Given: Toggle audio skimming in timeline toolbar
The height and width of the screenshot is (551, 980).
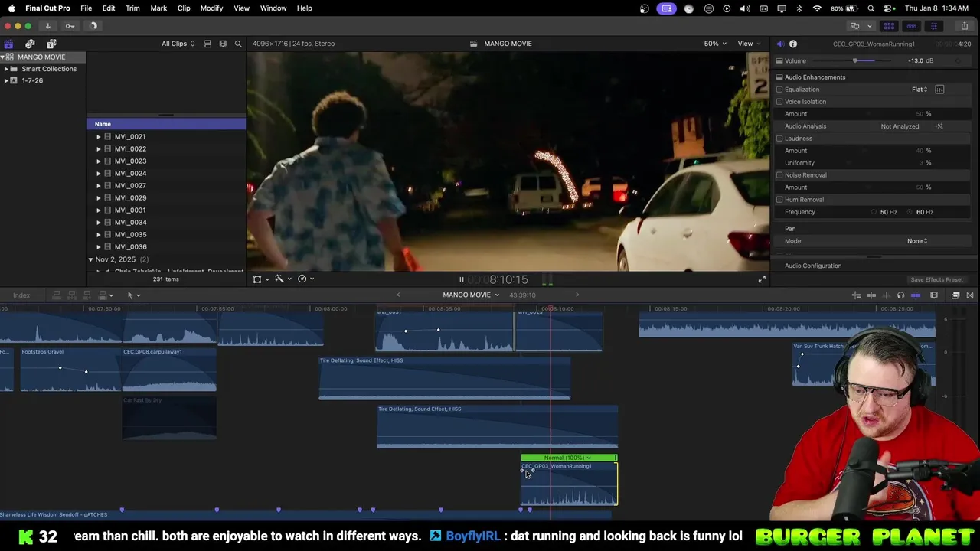Looking at the screenshot, I should point(886,295).
